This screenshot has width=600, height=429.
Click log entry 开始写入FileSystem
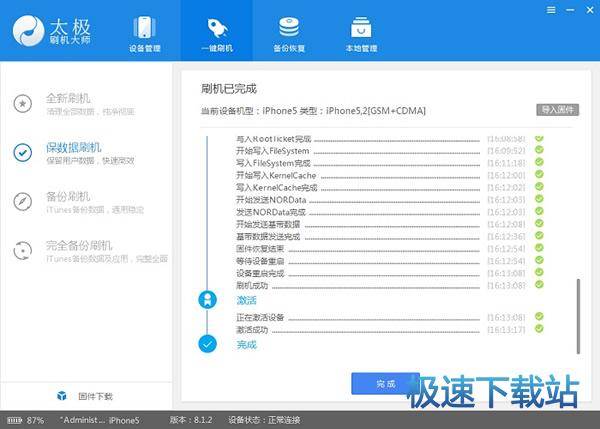(x=272, y=151)
